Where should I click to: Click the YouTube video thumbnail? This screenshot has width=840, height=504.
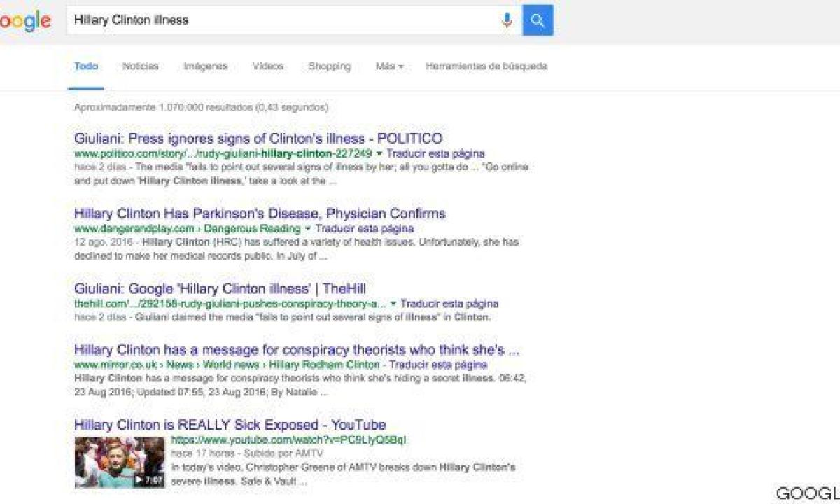[120, 463]
